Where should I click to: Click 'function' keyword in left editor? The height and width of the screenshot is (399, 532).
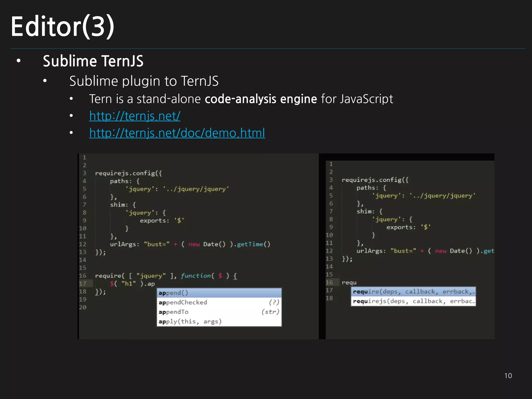(196, 276)
